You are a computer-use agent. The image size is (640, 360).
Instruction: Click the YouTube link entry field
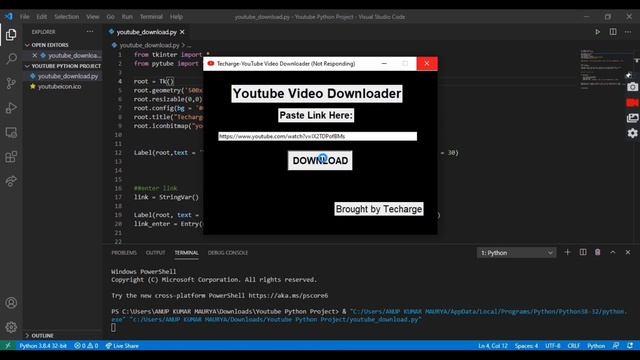317,136
